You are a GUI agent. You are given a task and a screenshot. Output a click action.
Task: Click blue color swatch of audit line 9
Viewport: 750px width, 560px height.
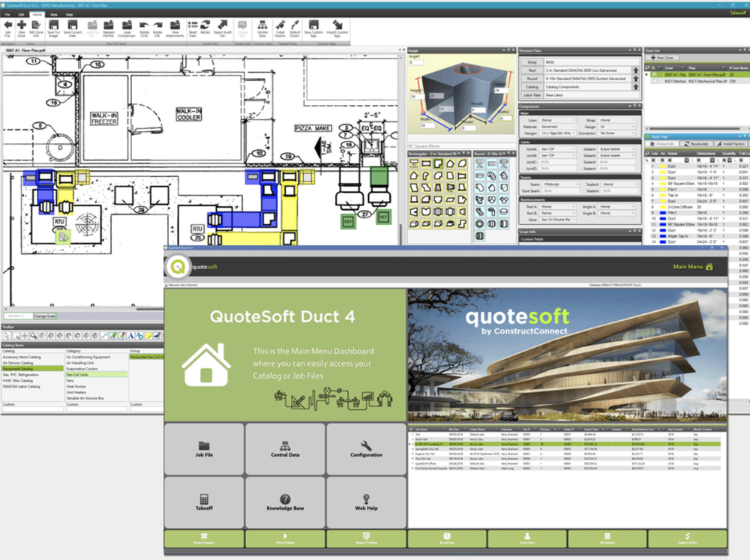(x=663, y=212)
